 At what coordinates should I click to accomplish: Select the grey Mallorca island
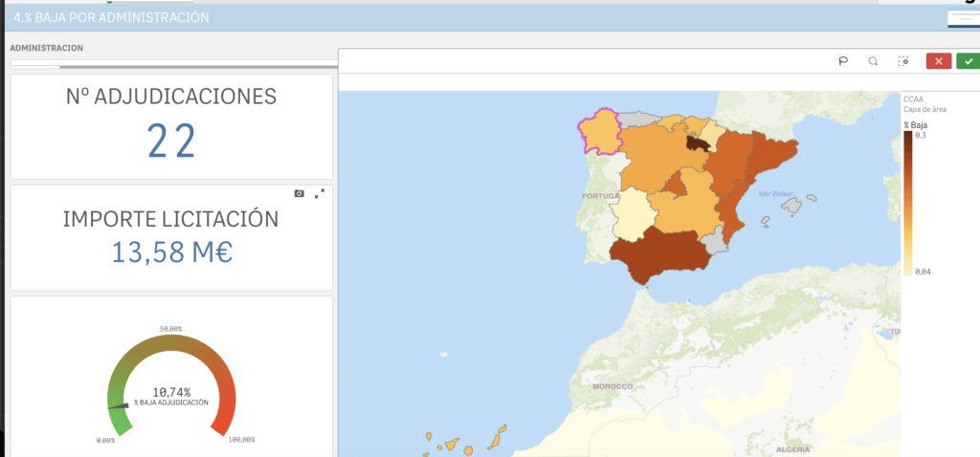[791, 206]
